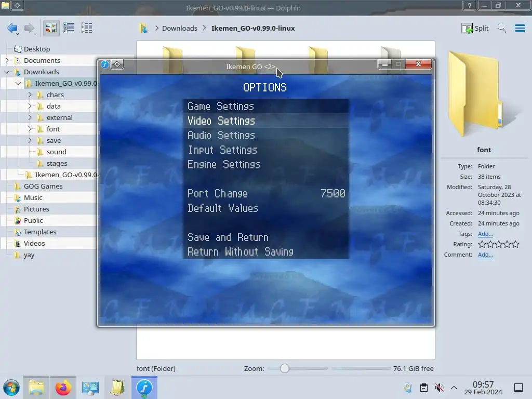Click the Ikemen_GO-v0.99.0-linux breadcrumb
This screenshot has height=399, width=532.
tap(253, 28)
